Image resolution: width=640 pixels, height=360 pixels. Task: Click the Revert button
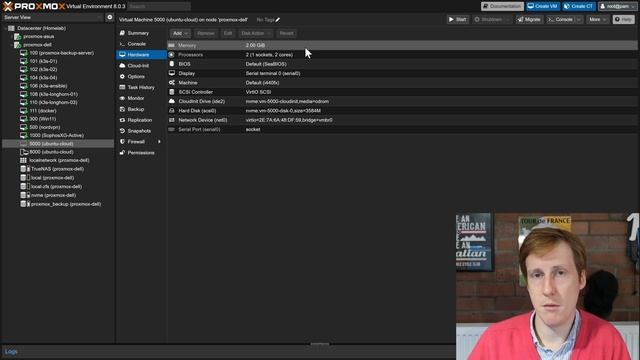tap(286, 33)
